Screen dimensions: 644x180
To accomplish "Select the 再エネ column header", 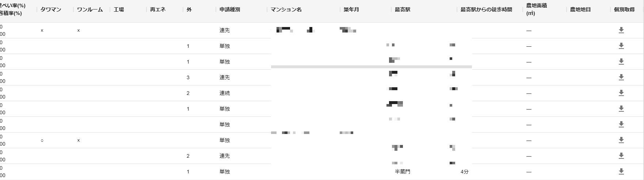I will pyautogui.click(x=158, y=9).
